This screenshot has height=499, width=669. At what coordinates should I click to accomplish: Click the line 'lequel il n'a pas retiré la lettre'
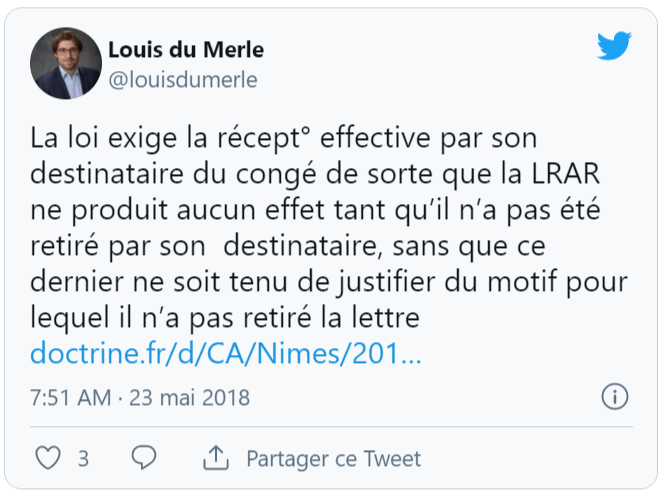point(225,317)
